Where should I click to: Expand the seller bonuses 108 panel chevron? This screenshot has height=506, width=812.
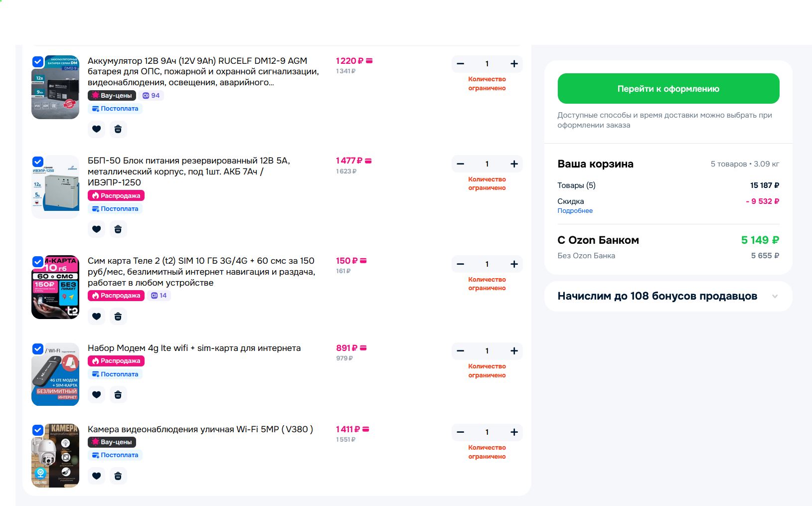(775, 296)
